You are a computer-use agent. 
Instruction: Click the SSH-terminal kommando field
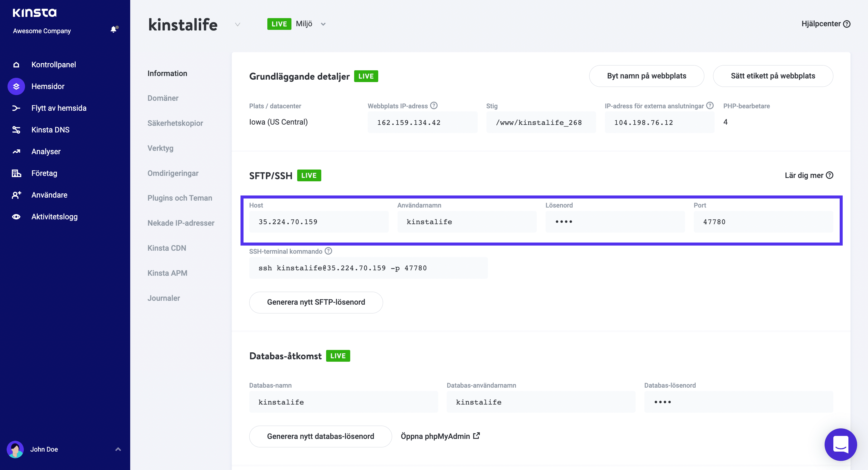point(369,268)
